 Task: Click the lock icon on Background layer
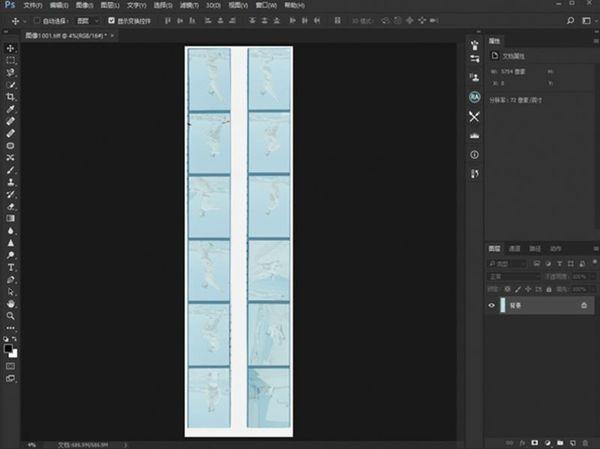click(584, 305)
